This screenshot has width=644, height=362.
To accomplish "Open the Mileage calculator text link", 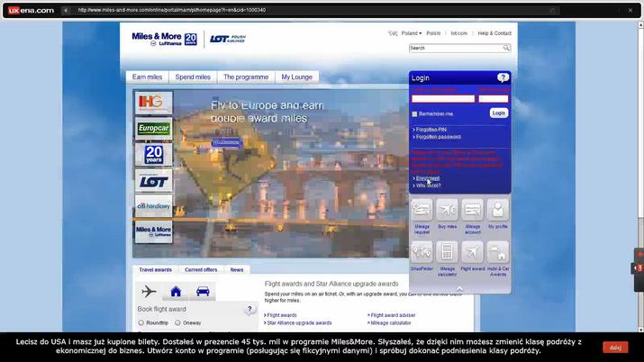I will (x=390, y=323).
